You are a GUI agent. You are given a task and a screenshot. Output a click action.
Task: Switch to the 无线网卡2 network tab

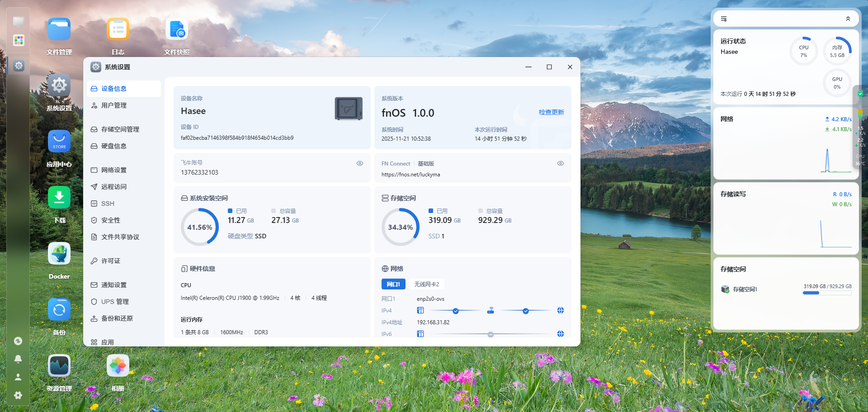click(x=426, y=284)
